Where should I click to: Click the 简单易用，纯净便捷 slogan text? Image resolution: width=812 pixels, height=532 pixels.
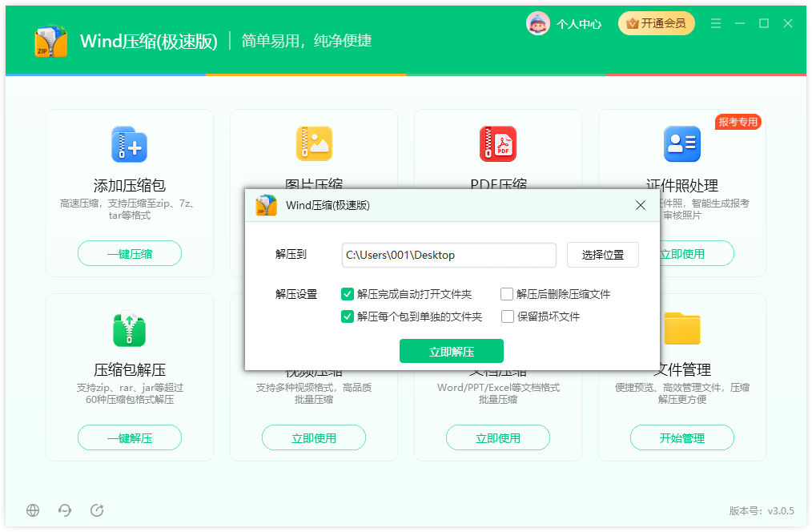307,41
